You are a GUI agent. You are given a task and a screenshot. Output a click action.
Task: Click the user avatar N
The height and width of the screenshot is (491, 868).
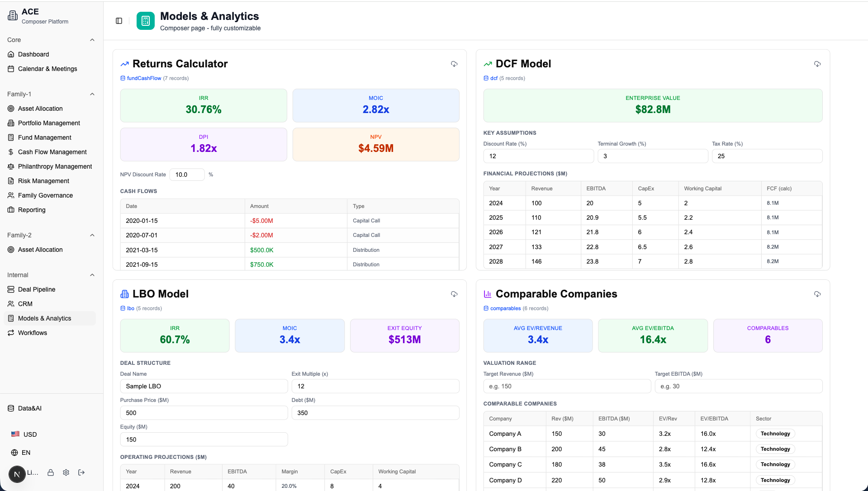pyautogui.click(x=17, y=474)
